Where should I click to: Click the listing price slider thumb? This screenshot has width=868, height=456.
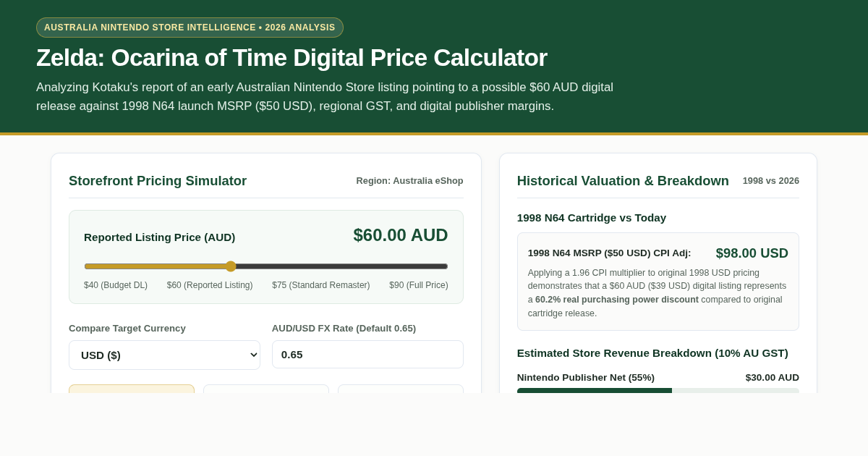pos(231,266)
